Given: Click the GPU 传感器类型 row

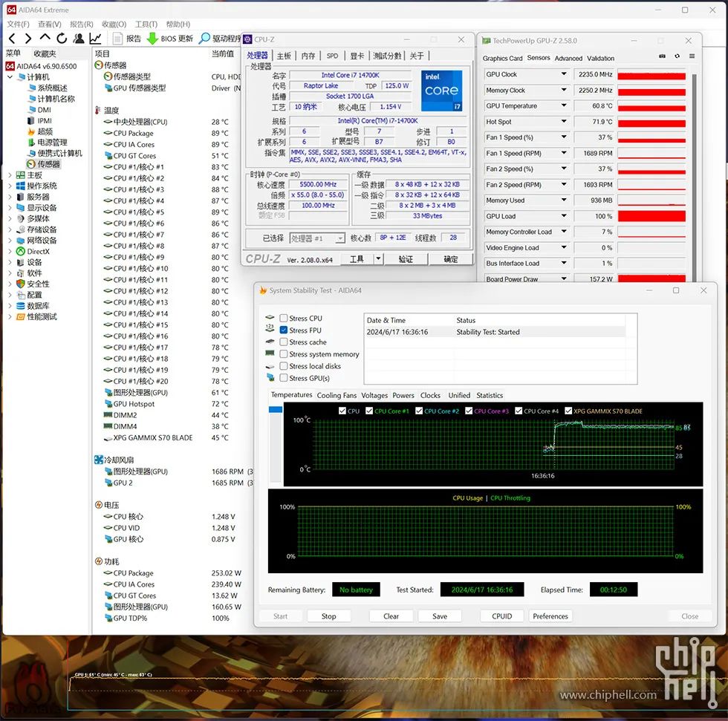Looking at the screenshot, I should 134,88.
